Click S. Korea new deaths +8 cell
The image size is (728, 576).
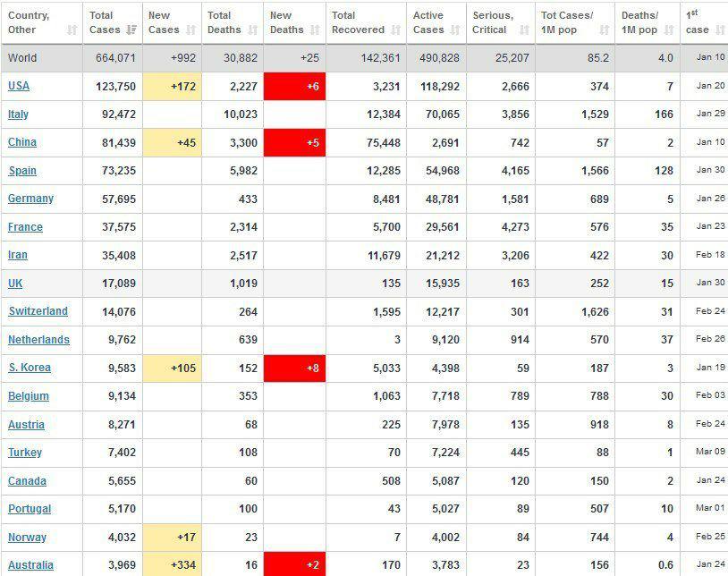(295, 368)
